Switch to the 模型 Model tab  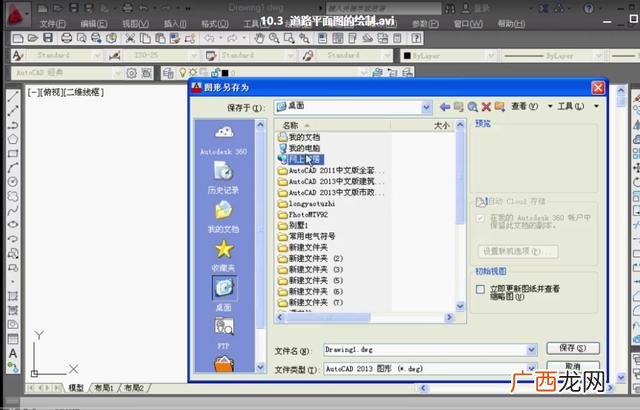(x=76, y=388)
